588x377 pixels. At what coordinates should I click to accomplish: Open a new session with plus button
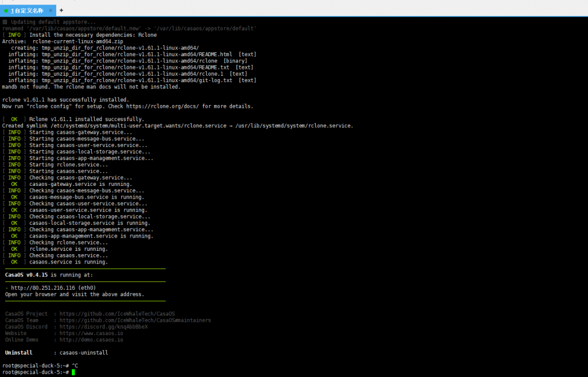61,10
